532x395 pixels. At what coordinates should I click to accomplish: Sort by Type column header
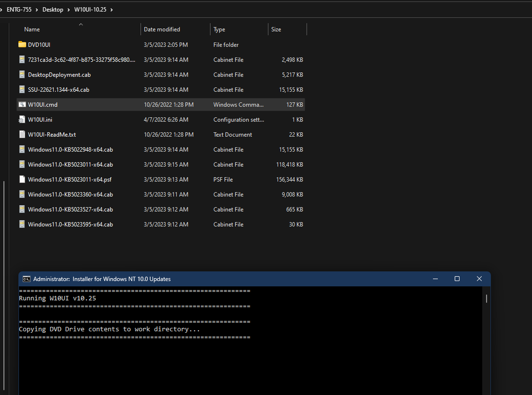pos(219,30)
